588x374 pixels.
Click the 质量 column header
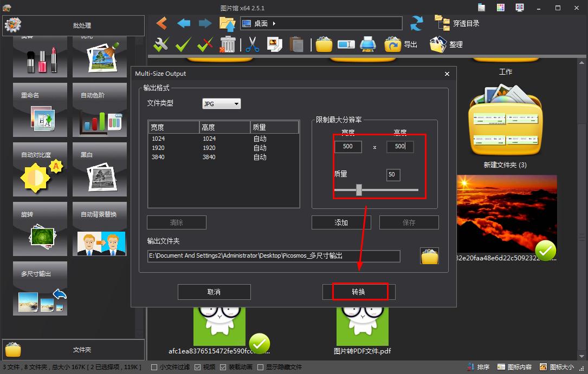[x=275, y=127]
